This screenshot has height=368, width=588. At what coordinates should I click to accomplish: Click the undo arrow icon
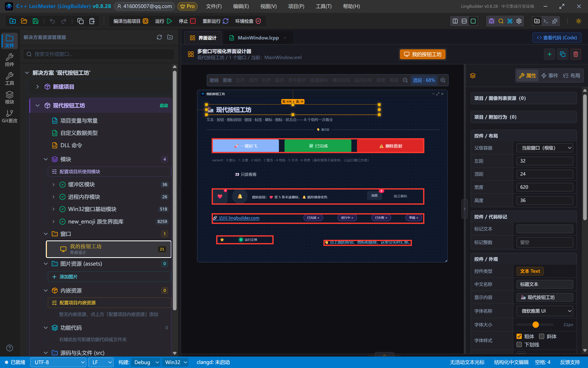pos(52,21)
